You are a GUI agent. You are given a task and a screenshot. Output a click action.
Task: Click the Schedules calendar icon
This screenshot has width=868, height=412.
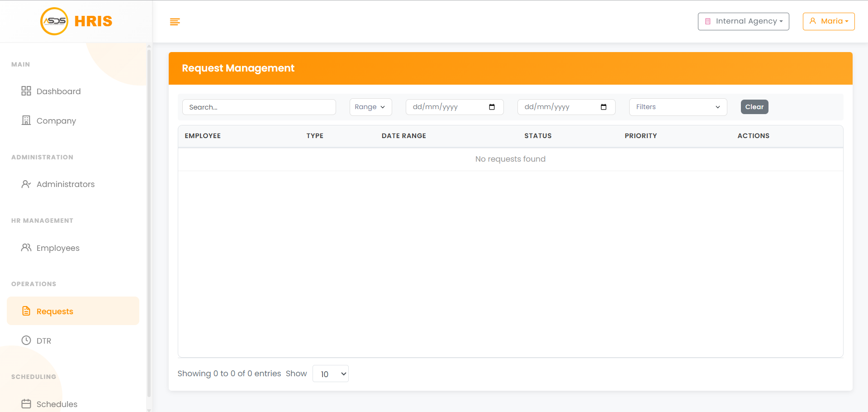[x=26, y=403]
